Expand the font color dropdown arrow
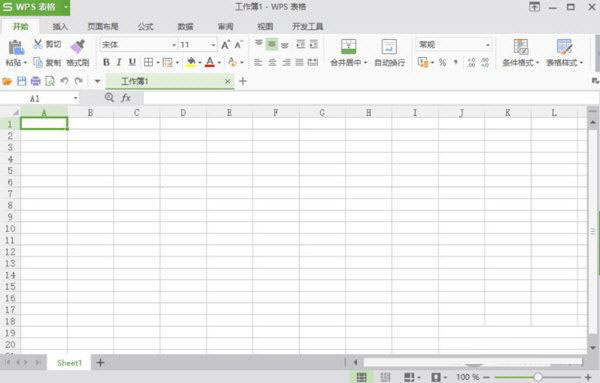Viewport: 600px width, 383px height. tap(219, 62)
